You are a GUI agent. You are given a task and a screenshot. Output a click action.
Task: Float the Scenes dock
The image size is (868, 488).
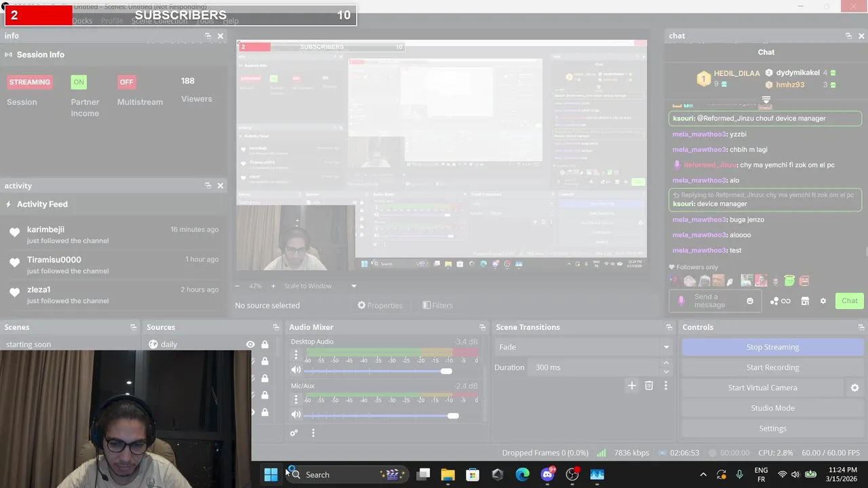coord(134,327)
